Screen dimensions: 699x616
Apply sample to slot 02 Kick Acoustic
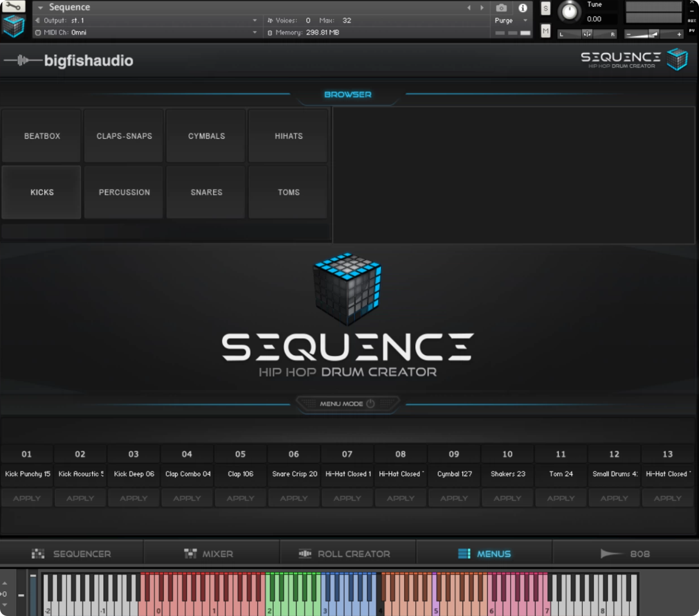point(80,498)
